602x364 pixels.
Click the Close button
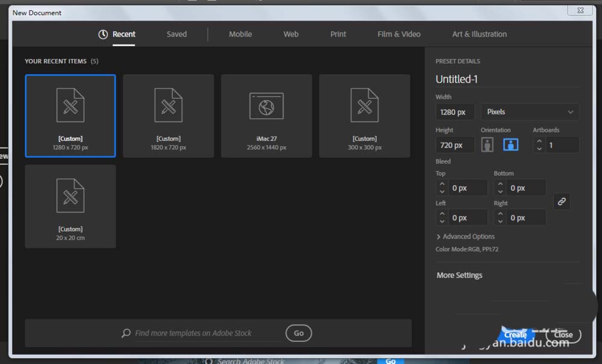pos(563,335)
